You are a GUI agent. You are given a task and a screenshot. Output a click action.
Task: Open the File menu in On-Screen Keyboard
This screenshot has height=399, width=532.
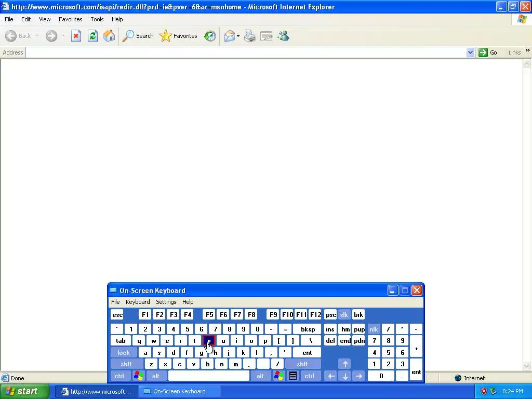[x=115, y=302]
